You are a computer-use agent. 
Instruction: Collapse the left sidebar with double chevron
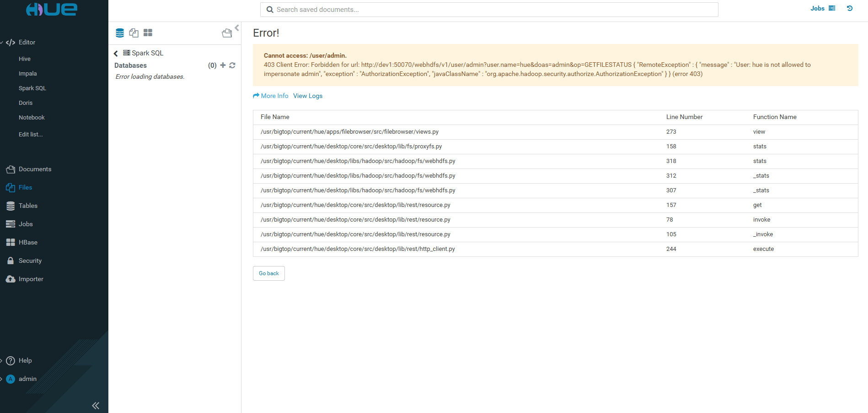click(x=96, y=405)
